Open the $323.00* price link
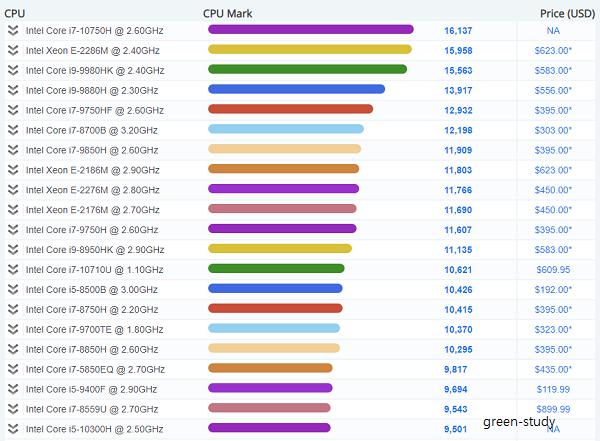Screen dimensions: 600x441 coord(553,330)
